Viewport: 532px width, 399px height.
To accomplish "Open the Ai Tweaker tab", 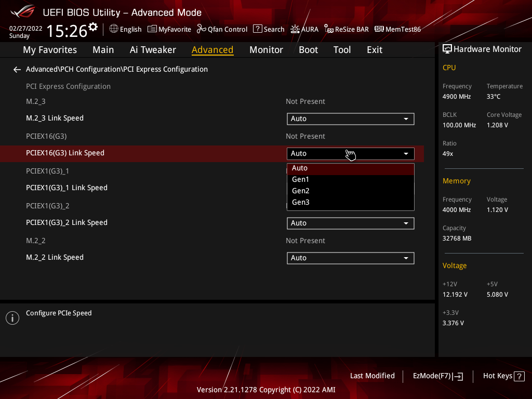I will [153, 50].
